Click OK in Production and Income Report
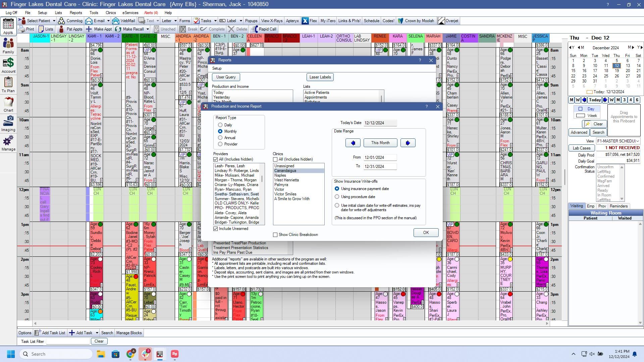This screenshot has width=644, height=362. point(426,233)
